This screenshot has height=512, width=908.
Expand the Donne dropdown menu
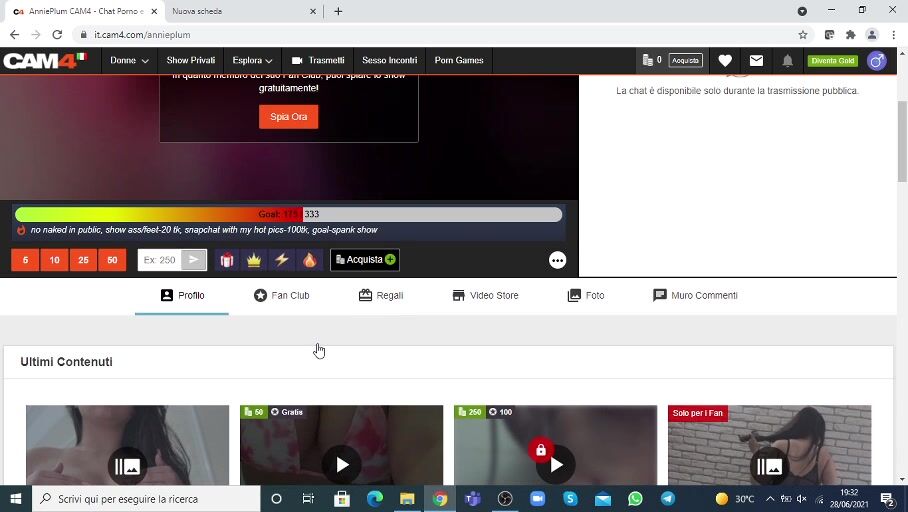129,61
